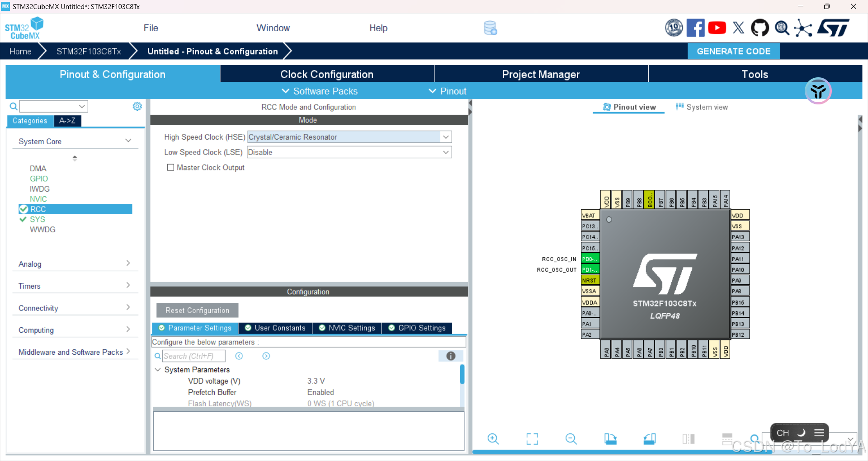Open the input method bar menu icon
This screenshot has width=868, height=461.
(819, 433)
